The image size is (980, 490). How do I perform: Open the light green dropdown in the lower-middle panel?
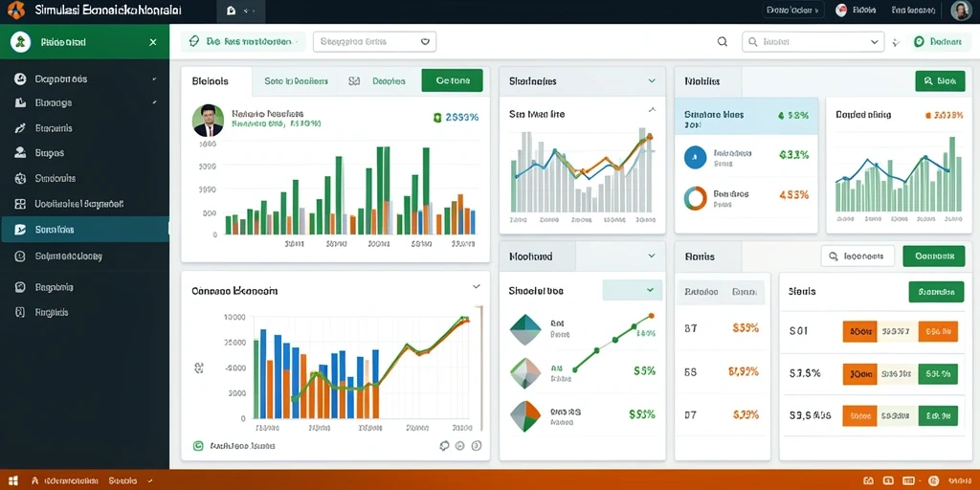coord(632,290)
